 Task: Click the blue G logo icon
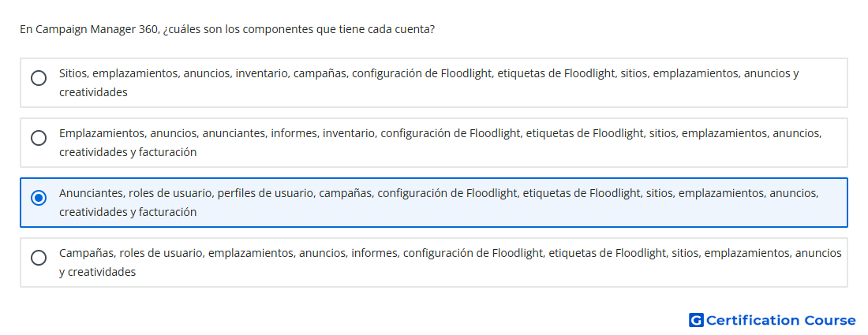point(696,320)
